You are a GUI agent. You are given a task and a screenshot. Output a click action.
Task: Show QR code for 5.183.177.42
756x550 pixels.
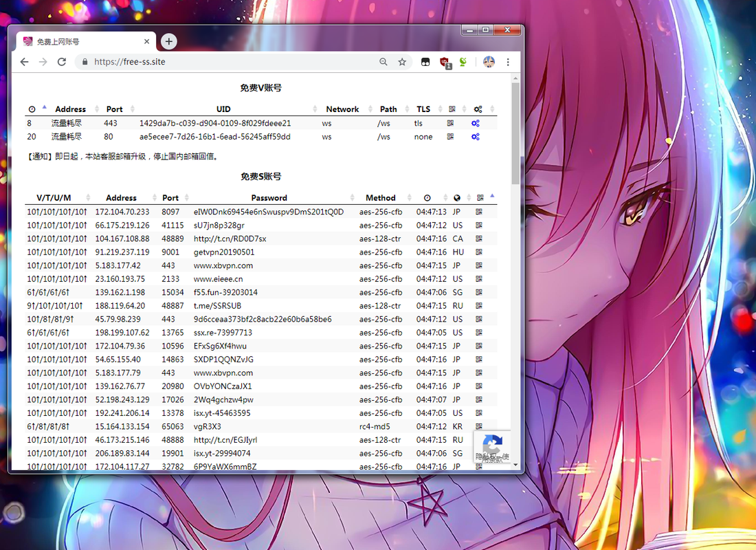click(x=479, y=265)
